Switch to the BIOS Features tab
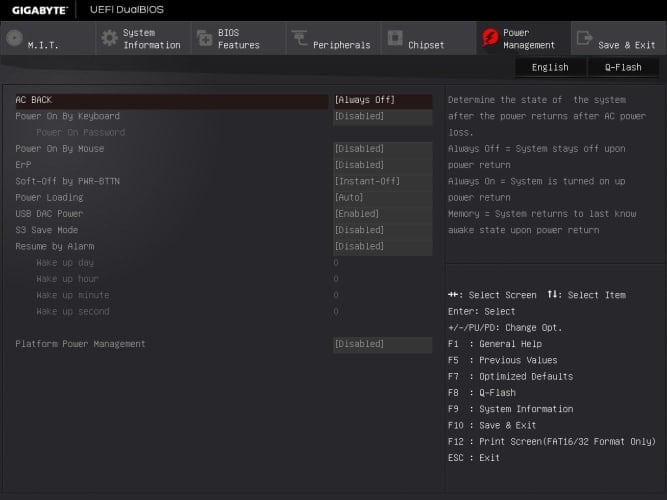 [x=238, y=39]
